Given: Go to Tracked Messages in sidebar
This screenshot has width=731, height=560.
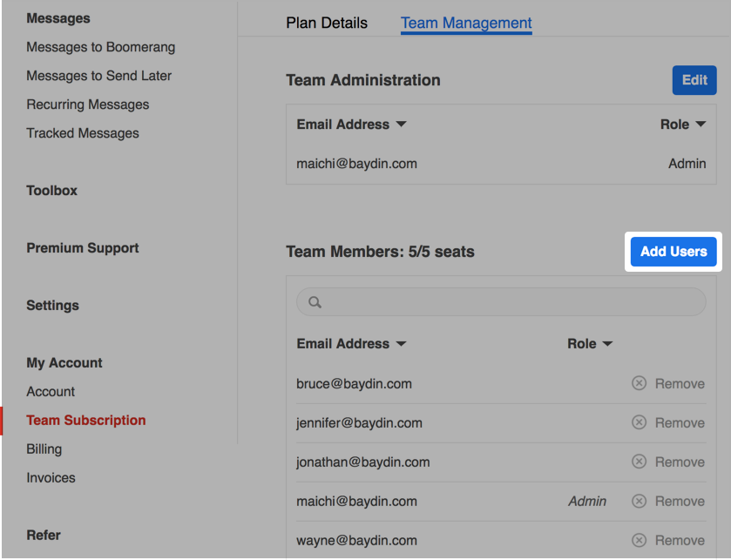Looking at the screenshot, I should tap(83, 133).
